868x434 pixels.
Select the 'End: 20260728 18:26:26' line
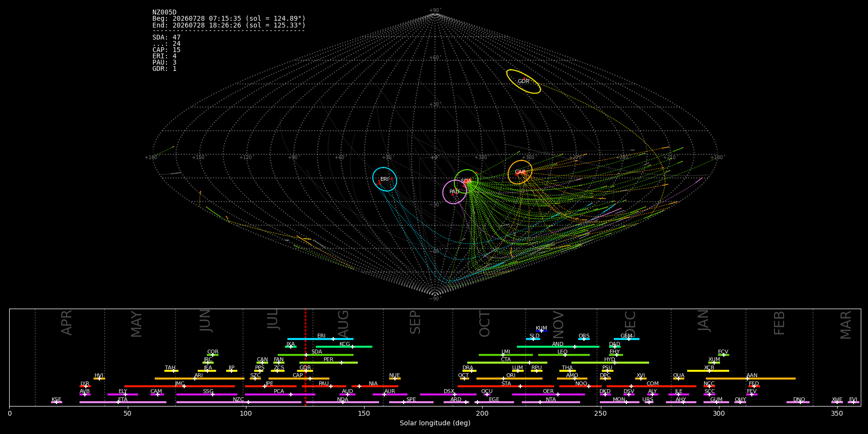(229, 25)
